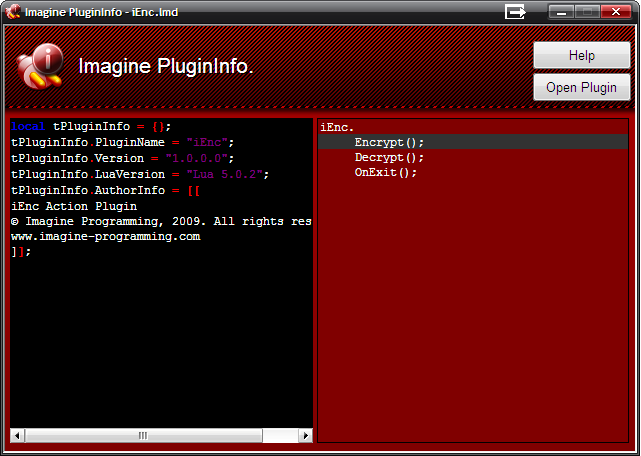Click the horizontal scrollbar left arrow
This screenshot has height=456, width=641.
pyautogui.click(x=17, y=436)
